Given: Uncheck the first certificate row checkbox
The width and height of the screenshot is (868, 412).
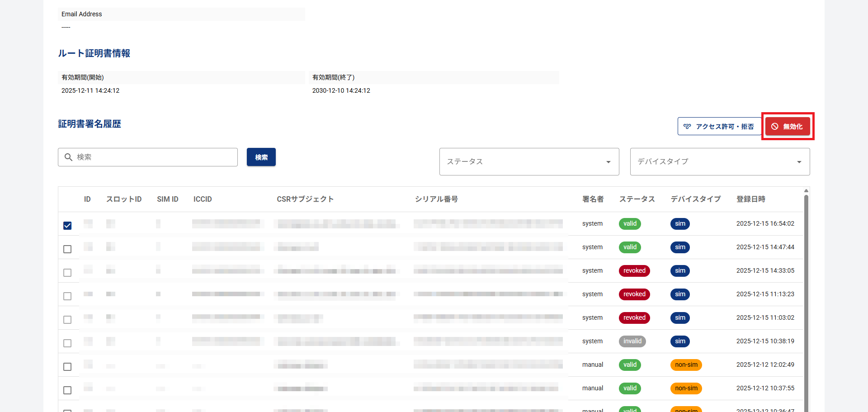Looking at the screenshot, I should pos(67,226).
